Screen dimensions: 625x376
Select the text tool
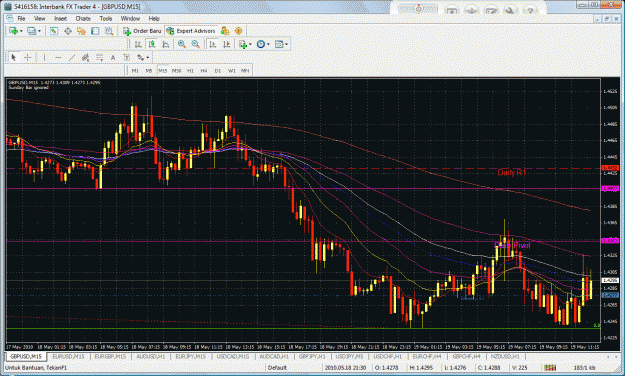(x=113, y=58)
